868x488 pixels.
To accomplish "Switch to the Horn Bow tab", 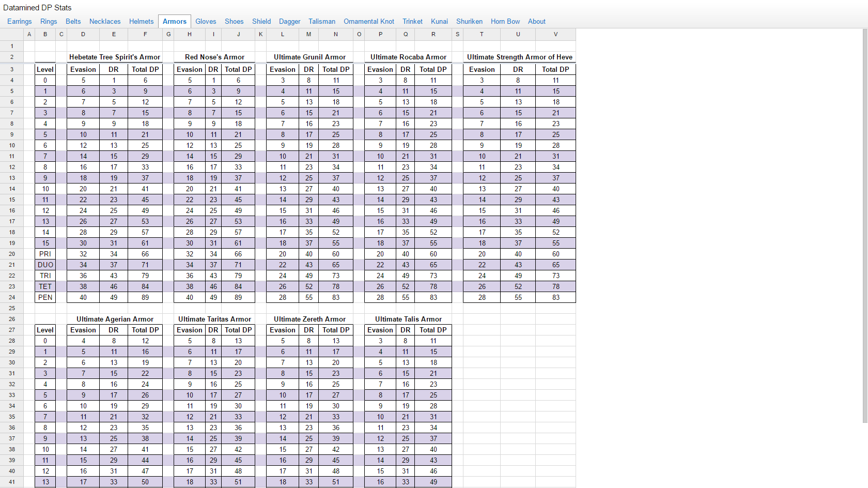I will pyautogui.click(x=505, y=21).
